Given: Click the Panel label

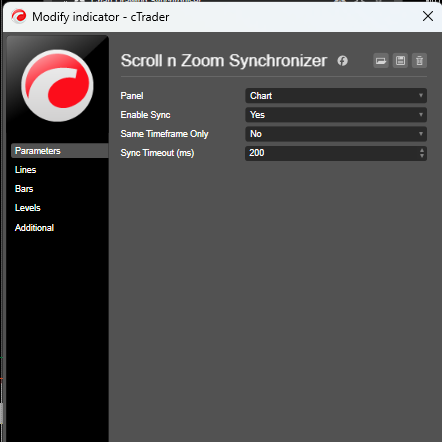Looking at the screenshot, I should pyautogui.click(x=132, y=96).
